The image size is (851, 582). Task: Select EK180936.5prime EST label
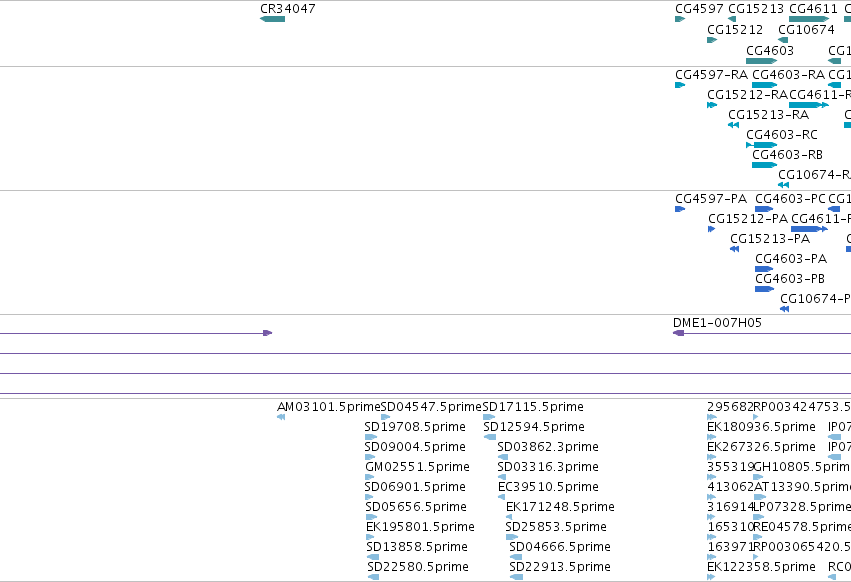pos(761,427)
